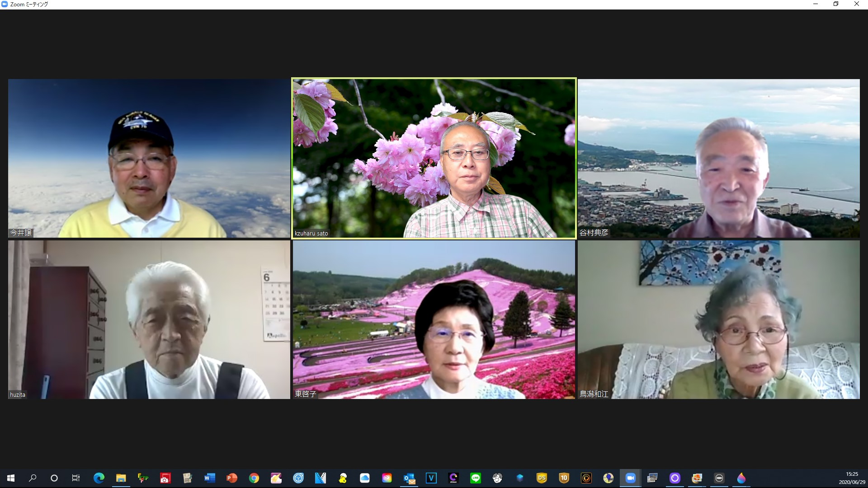Click huzita's video tile
The image size is (868, 488).
tap(149, 319)
